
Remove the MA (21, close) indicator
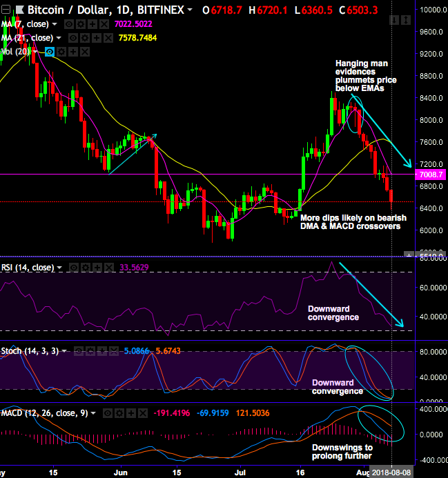pos(108,38)
